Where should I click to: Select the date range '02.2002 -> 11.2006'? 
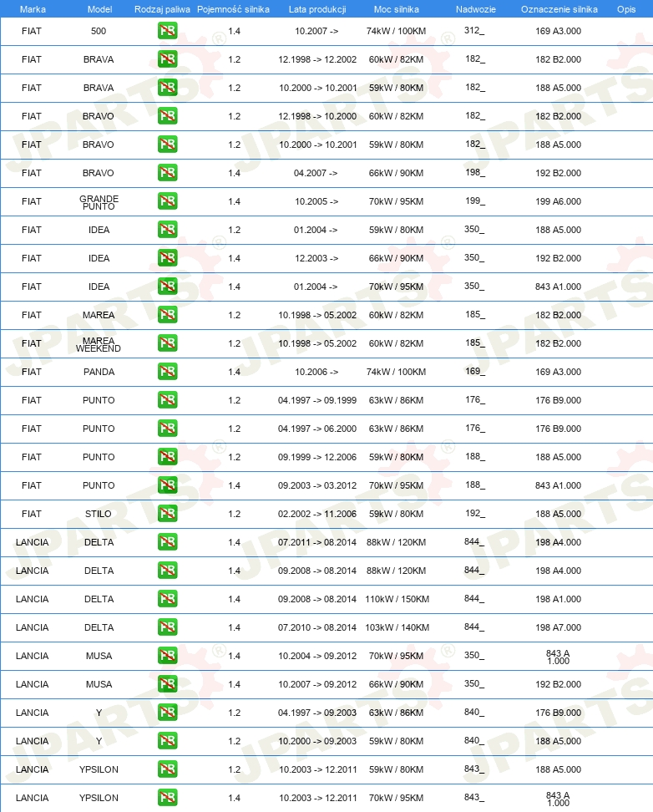pos(317,514)
